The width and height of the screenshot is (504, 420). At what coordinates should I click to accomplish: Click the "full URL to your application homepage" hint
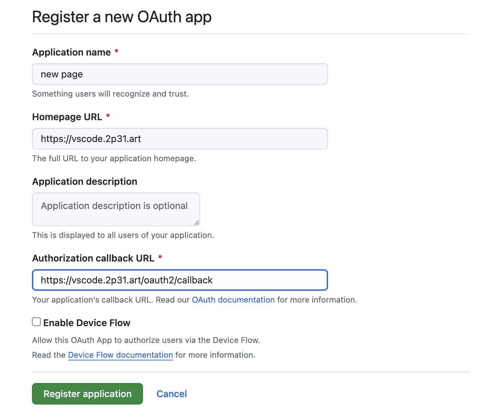click(x=114, y=159)
